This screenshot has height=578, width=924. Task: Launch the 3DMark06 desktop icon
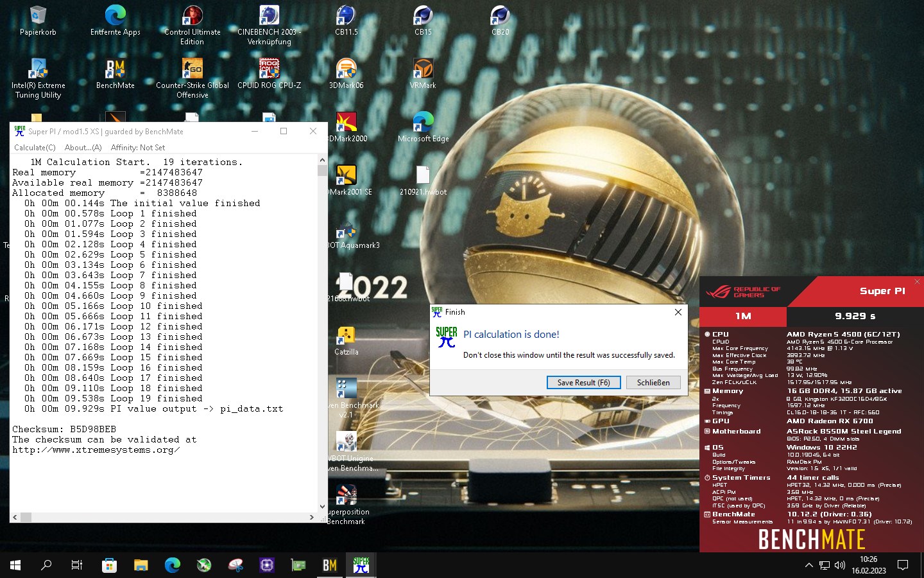[x=346, y=74]
